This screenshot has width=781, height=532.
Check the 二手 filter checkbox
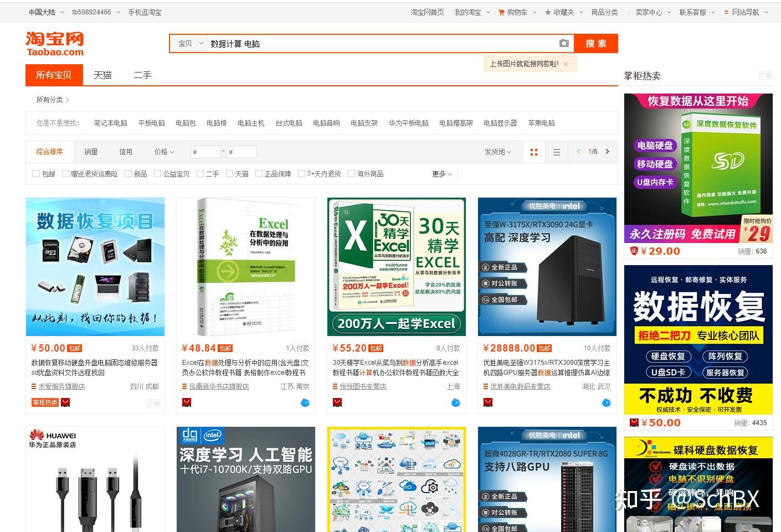200,174
